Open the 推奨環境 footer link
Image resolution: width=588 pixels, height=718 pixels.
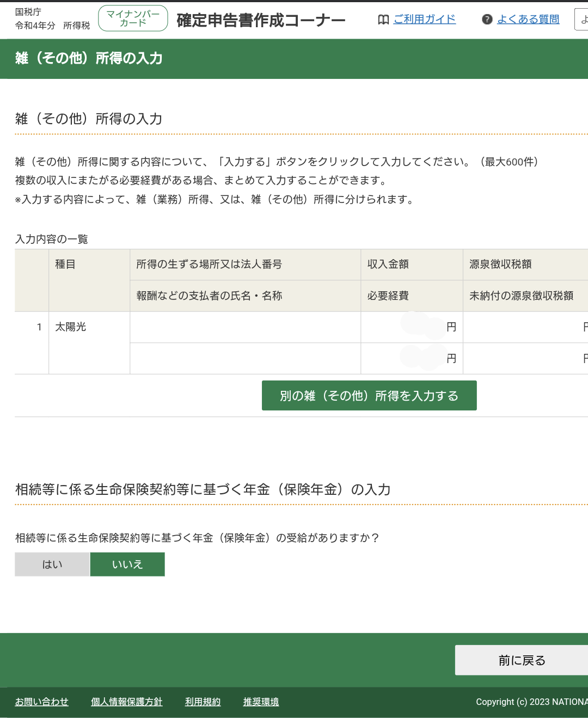tap(261, 702)
